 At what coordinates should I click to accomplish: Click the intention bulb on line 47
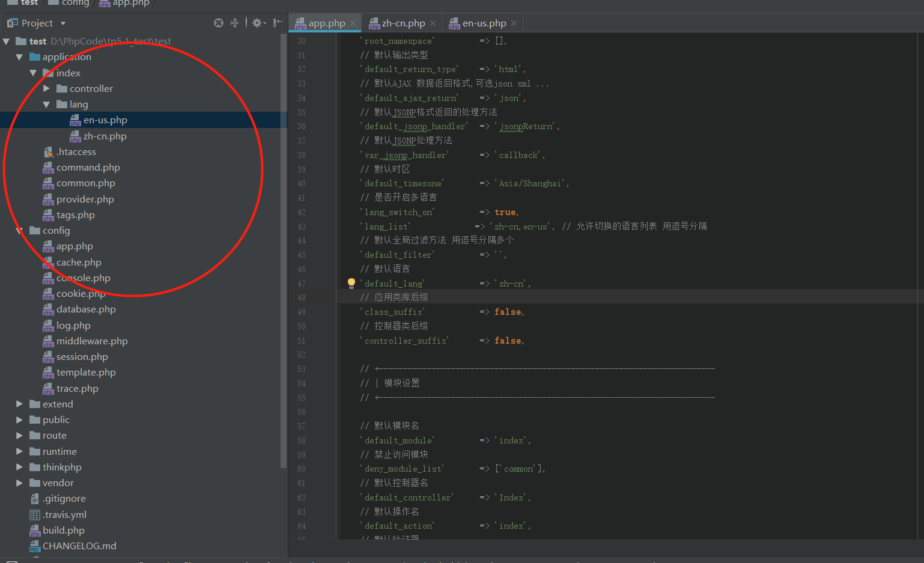pyautogui.click(x=351, y=283)
